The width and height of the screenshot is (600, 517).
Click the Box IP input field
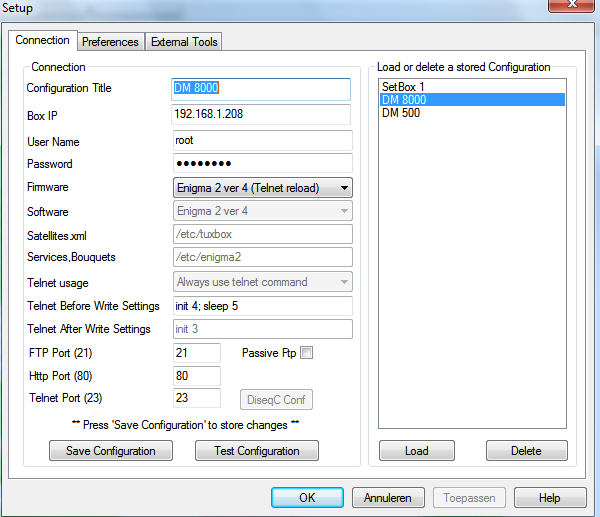pyautogui.click(x=261, y=114)
